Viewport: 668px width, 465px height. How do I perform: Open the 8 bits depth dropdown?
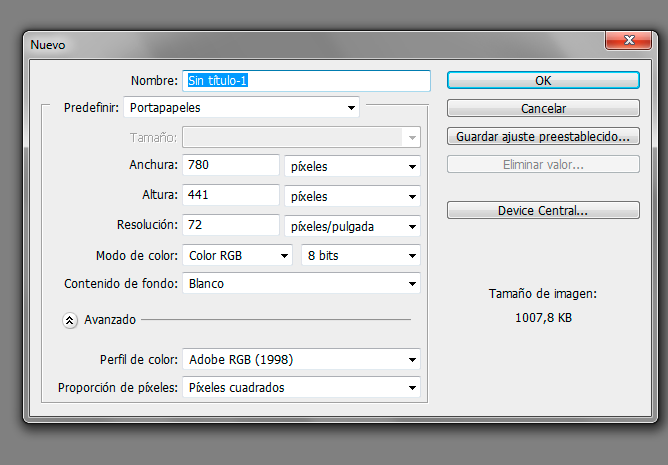361,255
